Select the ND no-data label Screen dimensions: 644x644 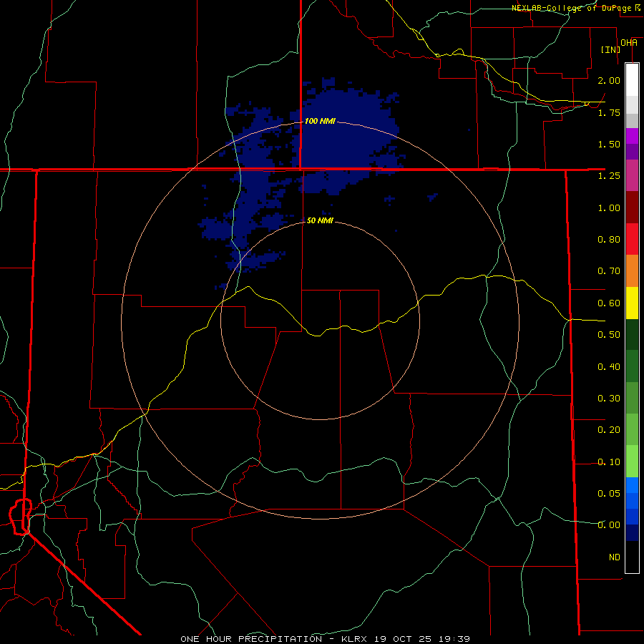click(x=615, y=557)
